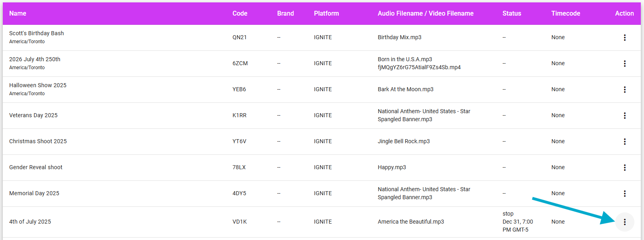Screen dimensions: 644x240
Task: Click the Status column header
Action: (512, 14)
